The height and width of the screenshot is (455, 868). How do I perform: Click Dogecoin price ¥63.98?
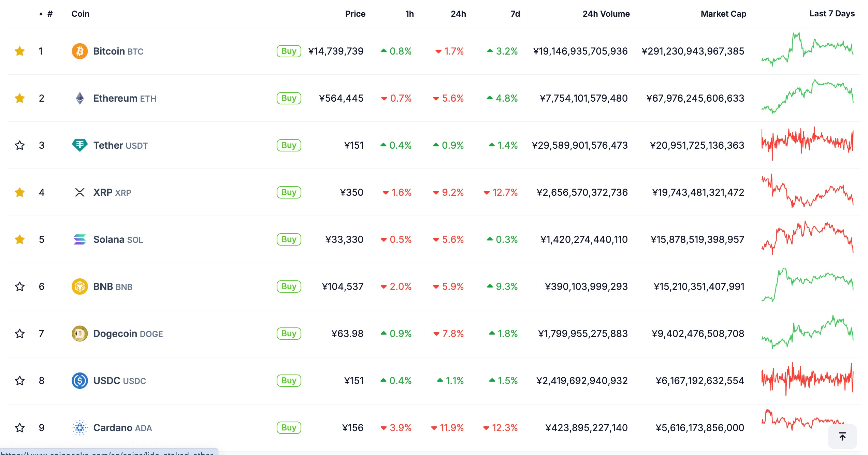point(347,334)
